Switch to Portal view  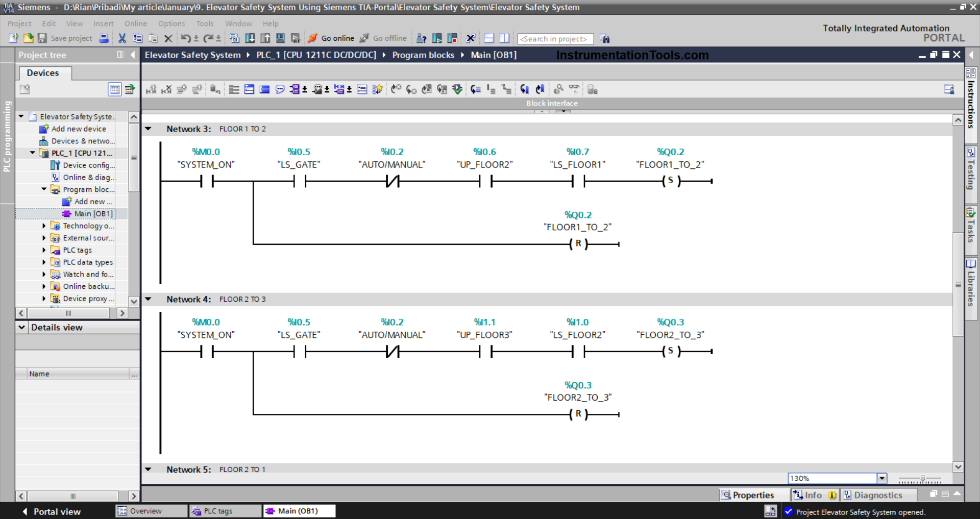tap(51, 511)
